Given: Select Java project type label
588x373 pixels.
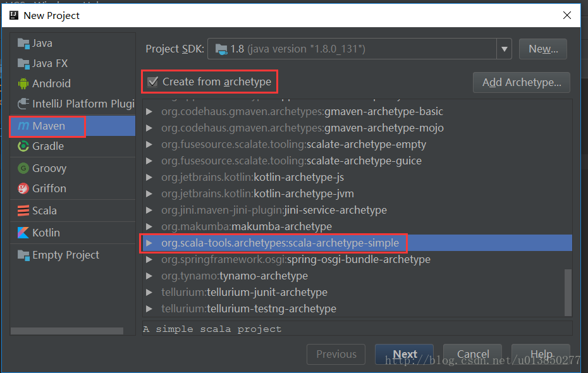Looking at the screenshot, I should pyautogui.click(x=42, y=44).
